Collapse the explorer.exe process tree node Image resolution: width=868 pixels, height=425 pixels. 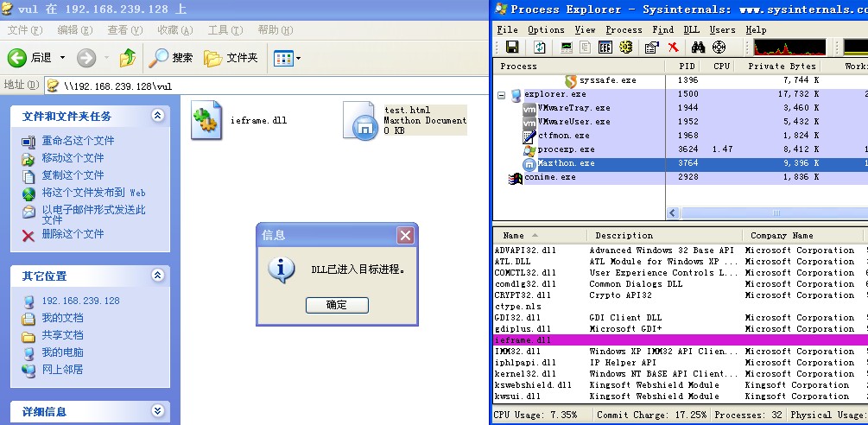[502, 95]
